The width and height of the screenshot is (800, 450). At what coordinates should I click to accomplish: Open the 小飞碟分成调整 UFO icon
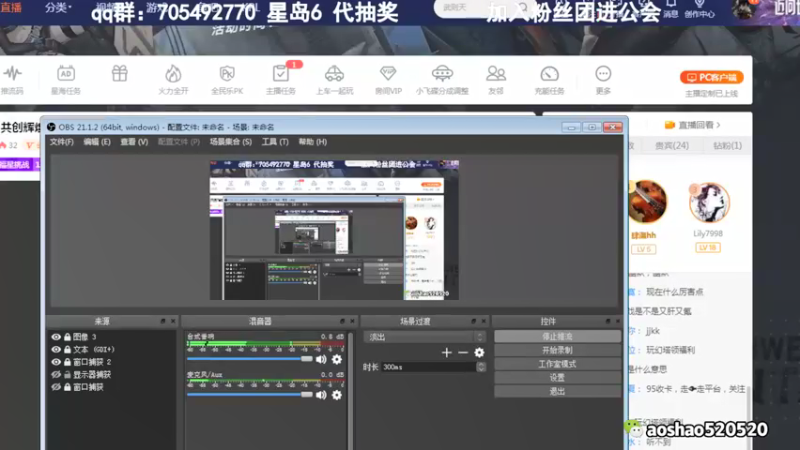(442, 74)
